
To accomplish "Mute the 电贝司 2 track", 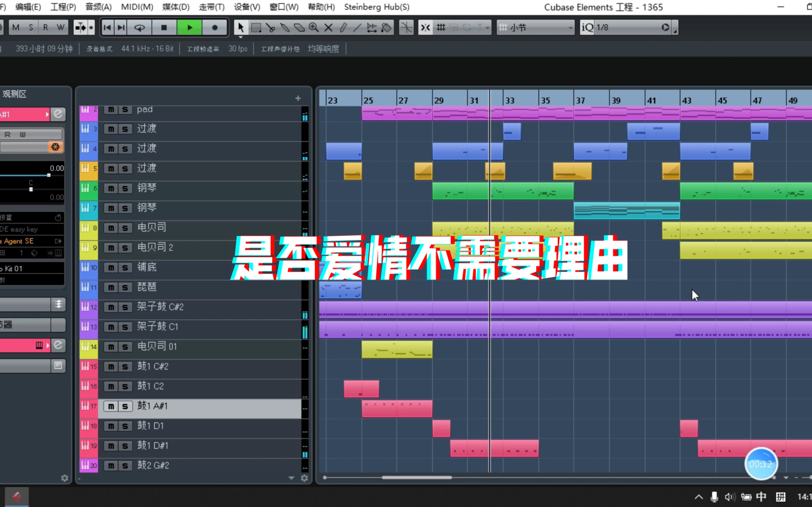I will click(111, 248).
